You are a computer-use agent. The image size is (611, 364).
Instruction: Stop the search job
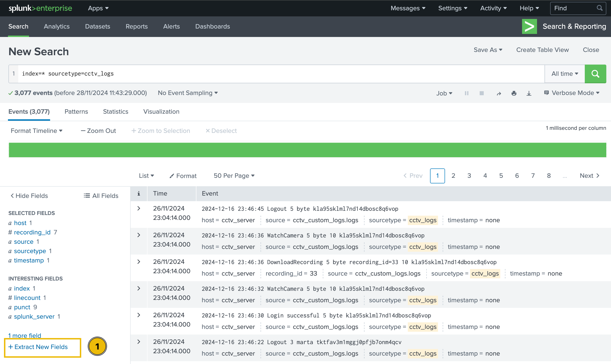(482, 93)
